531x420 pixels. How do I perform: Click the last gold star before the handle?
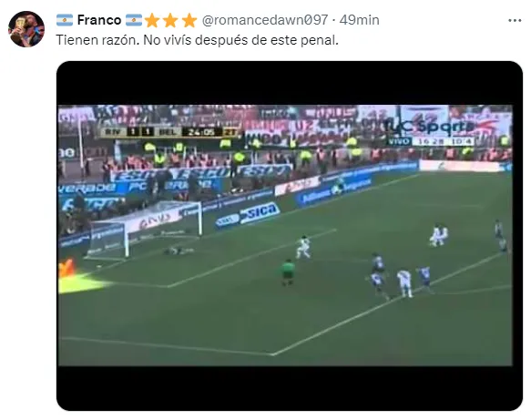(x=189, y=20)
